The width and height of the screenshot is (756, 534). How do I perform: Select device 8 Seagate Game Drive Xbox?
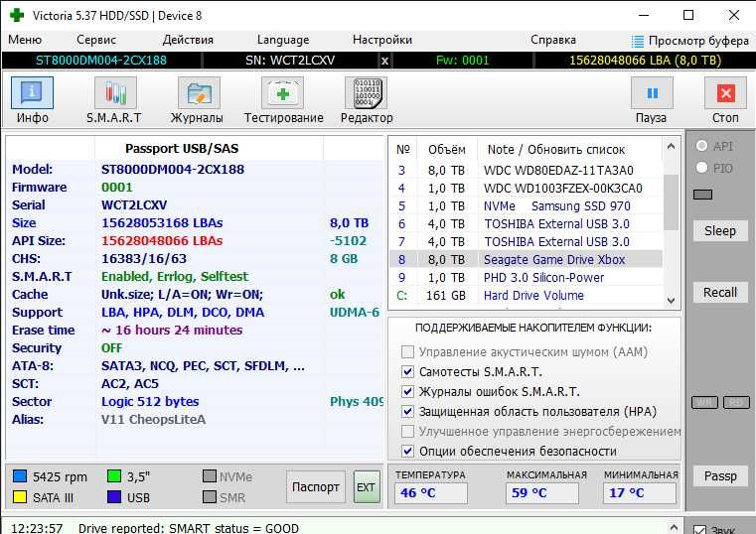pyautogui.click(x=526, y=259)
